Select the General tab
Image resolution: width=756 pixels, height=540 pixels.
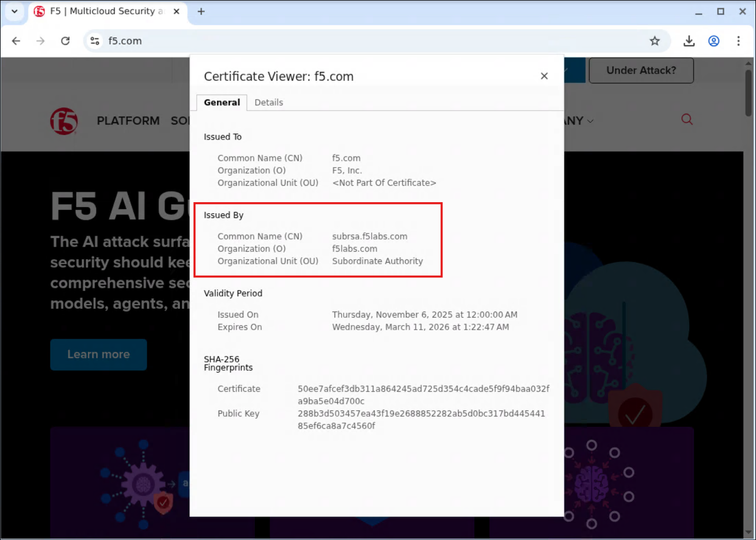(x=222, y=102)
